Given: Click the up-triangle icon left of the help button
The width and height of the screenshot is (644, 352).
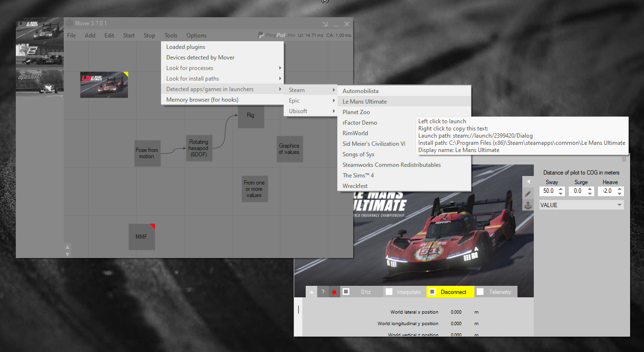Looking at the screenshot, I should click(311, 292).
